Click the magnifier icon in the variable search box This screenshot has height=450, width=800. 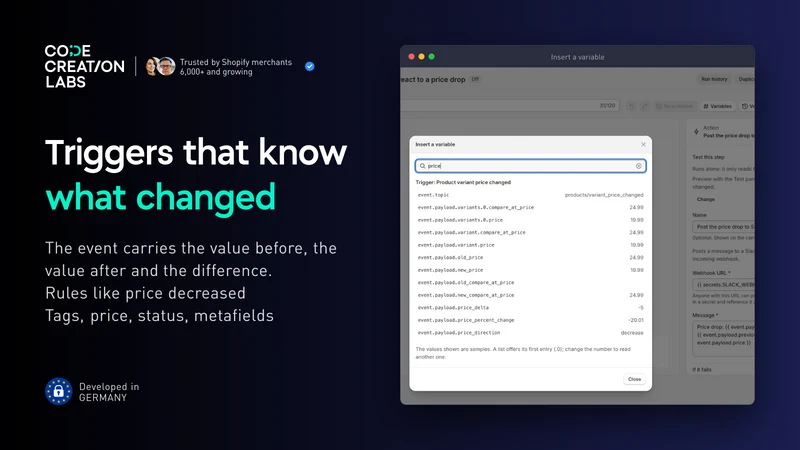click(422, 166)
